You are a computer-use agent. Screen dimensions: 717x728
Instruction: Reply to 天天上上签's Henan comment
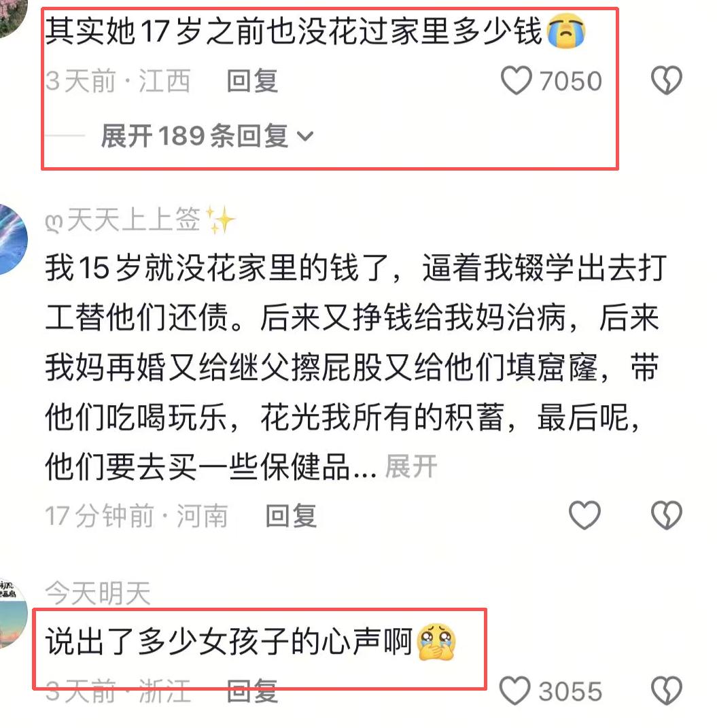(291, 515)
